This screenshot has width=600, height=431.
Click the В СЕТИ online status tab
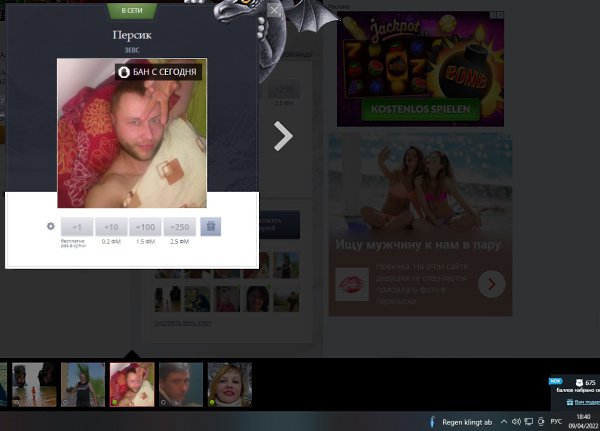pyautogui.click(x=131, y=10)
